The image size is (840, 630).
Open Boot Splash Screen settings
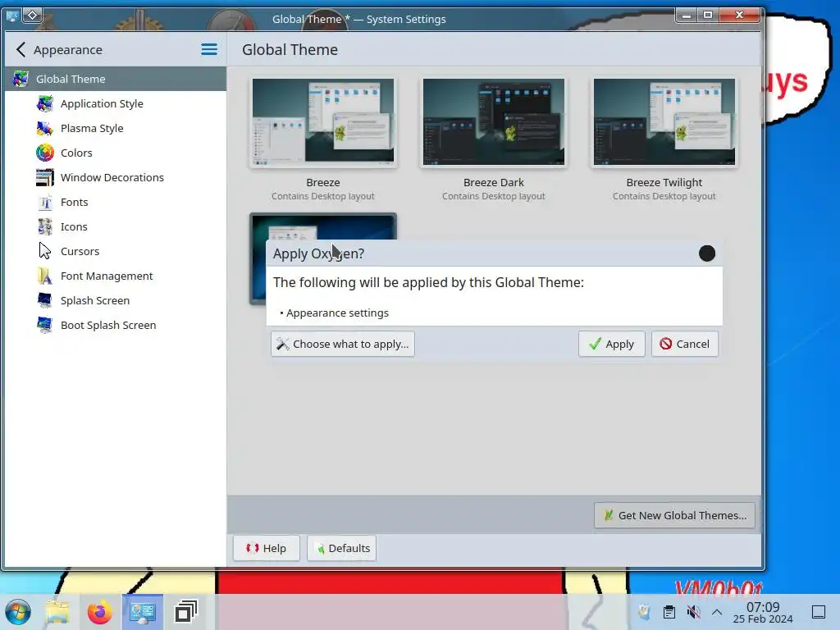(108, 325)
